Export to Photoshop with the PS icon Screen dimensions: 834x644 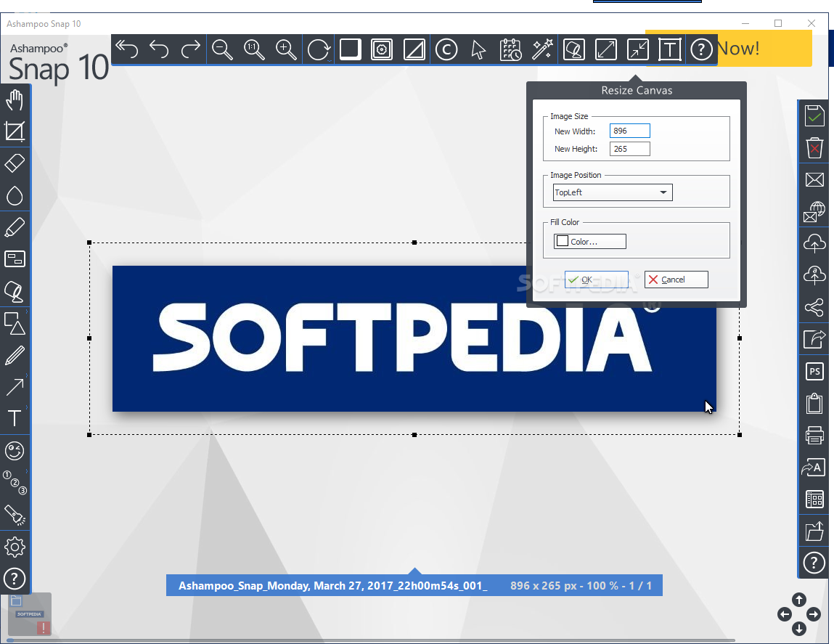814,371
